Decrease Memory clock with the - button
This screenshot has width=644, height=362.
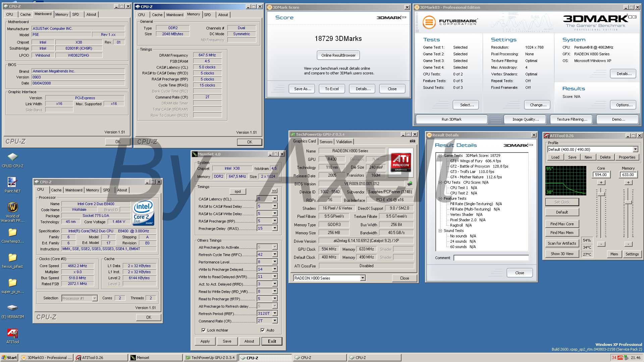[x=628, y=244]
